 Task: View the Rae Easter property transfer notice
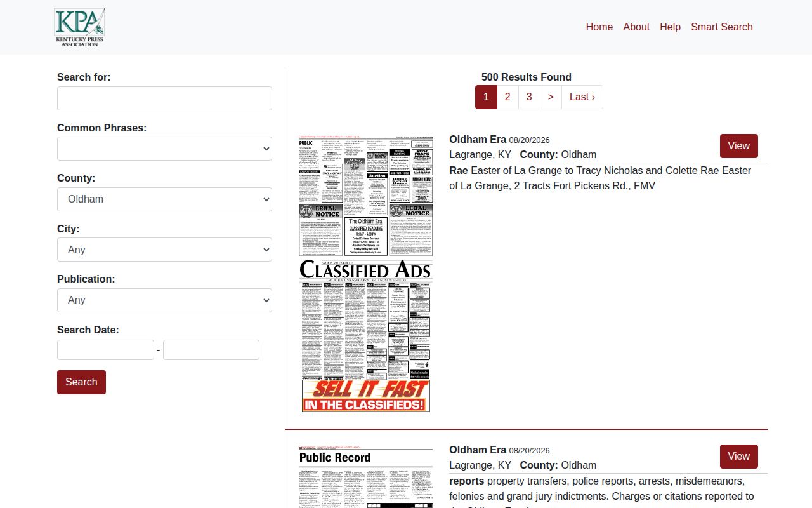(x=739, y=146)
